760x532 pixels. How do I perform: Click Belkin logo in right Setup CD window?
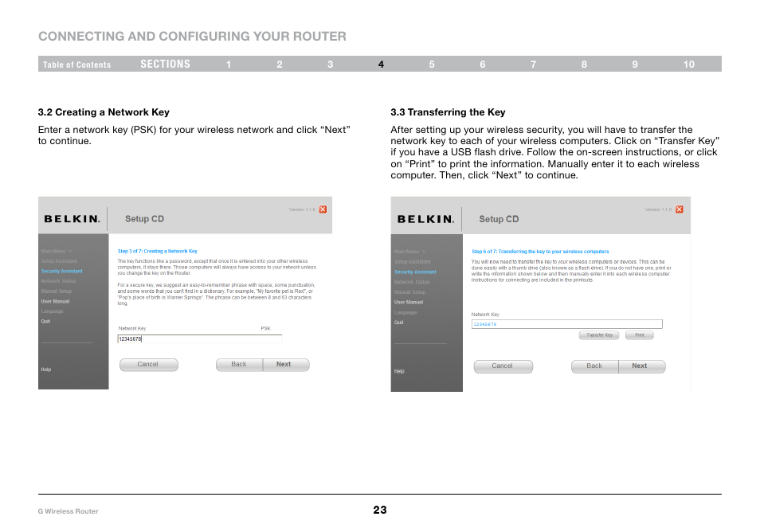[x=425, y=219]
